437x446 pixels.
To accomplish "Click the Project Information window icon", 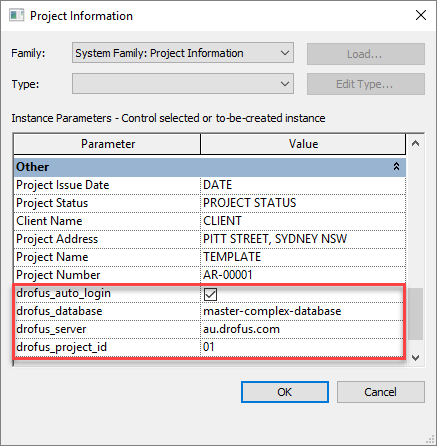I will click(x=16, y=15).
